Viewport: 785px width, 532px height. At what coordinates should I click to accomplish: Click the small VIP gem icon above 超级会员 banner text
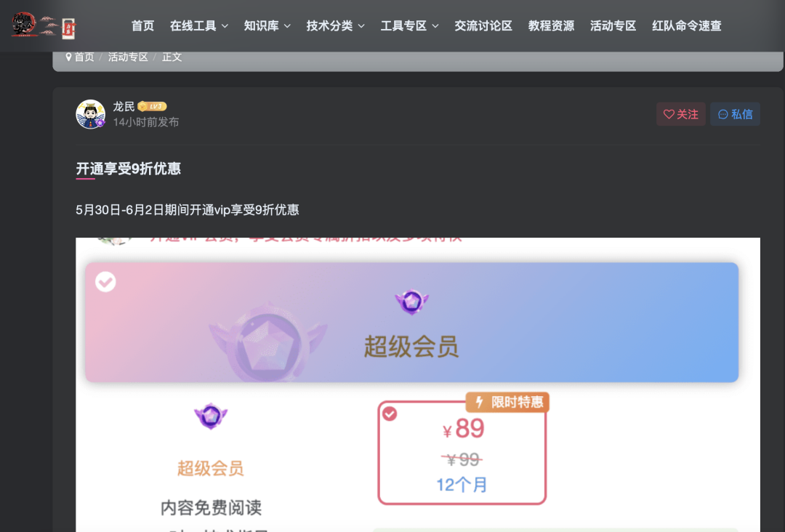click(411, 302)
